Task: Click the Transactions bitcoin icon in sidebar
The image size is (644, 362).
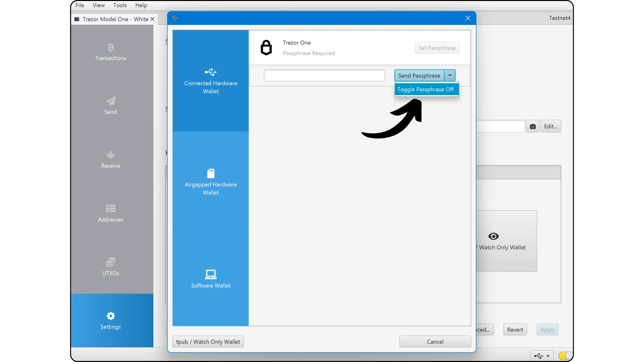Action: [x=110, y=47]
